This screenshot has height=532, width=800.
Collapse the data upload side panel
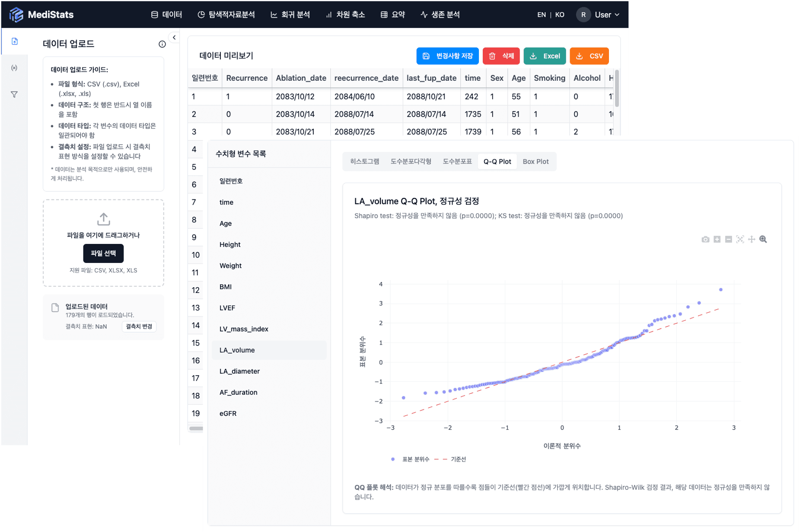coord(174,38)
